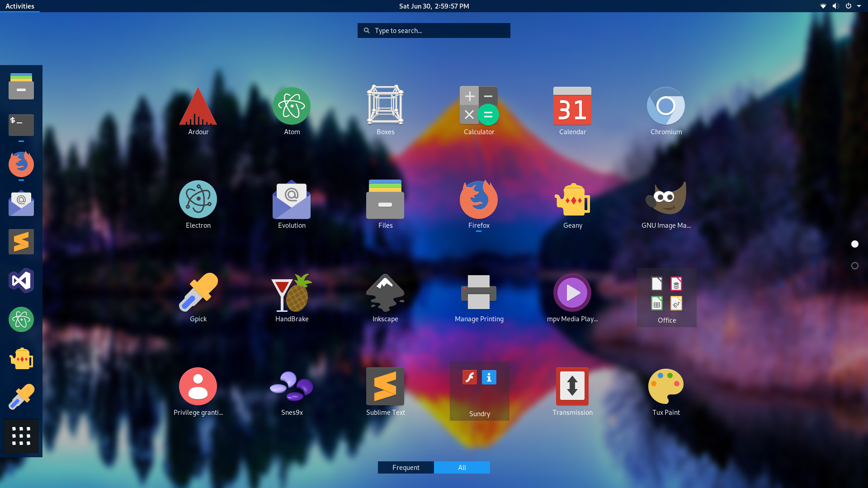868x488 pixels.
Task: Start Chromium browser
Action: click(666, 111)
